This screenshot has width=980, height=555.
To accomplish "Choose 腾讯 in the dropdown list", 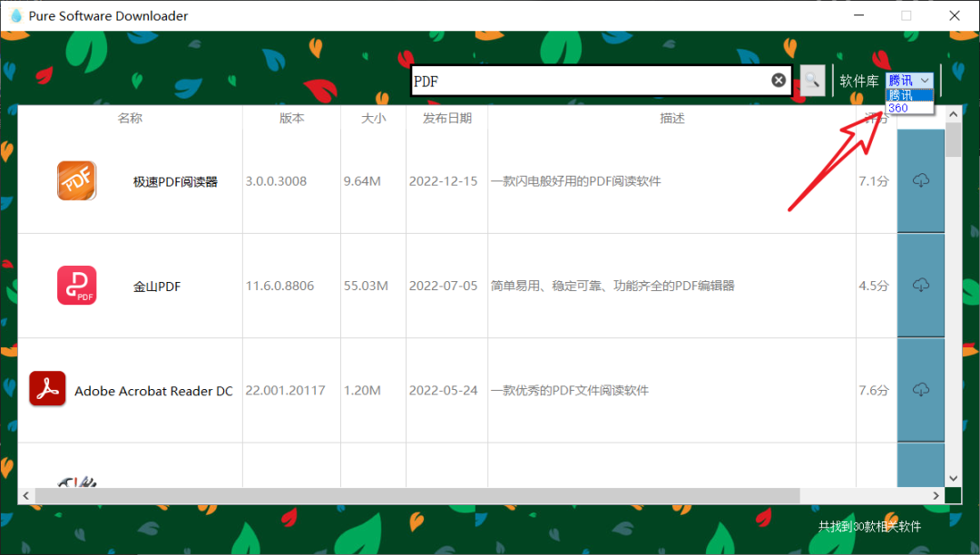I will click(x=909, y=95).
